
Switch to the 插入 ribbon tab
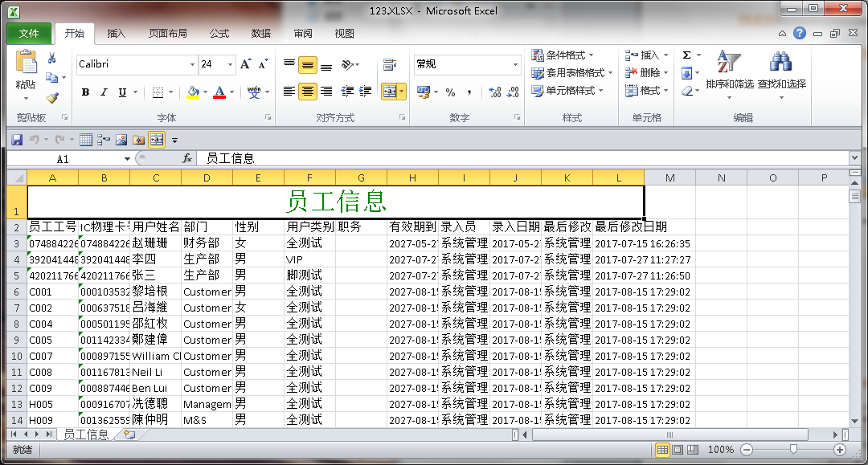pyautogui.click(x=117, y=34)
